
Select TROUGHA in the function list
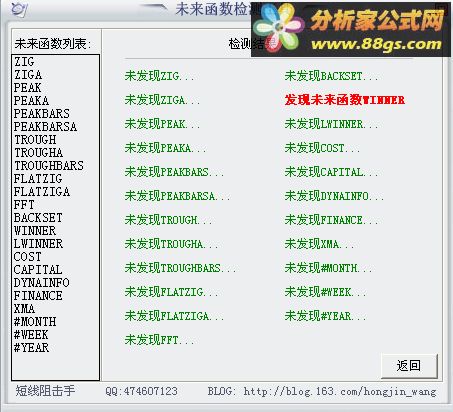click(38, 153)
